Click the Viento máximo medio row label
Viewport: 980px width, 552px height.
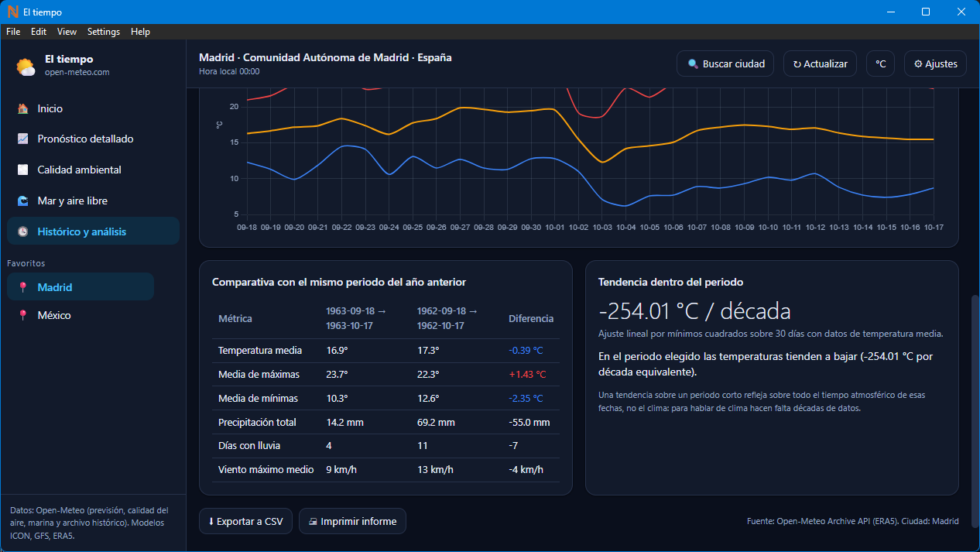pos(266,470)
